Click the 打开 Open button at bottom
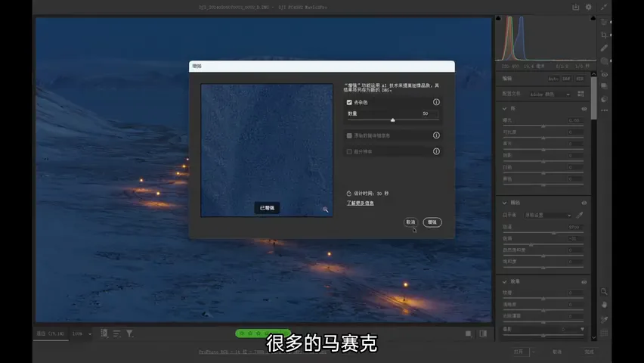Screen dimensions: 644x363 [x=519, y=352]
